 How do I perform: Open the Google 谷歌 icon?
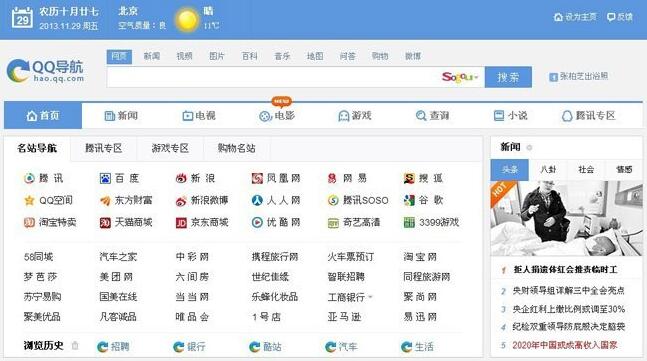[x=409, y=201]
